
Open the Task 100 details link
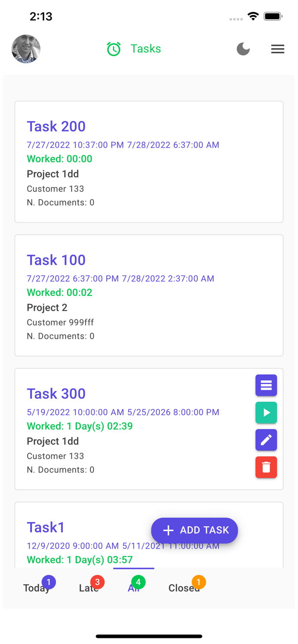(x=56, y=260)
